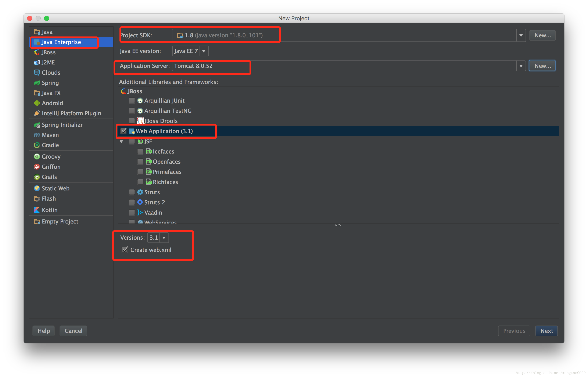Select the Static Web globe icon
588x377 pixels.
point(37,188)
